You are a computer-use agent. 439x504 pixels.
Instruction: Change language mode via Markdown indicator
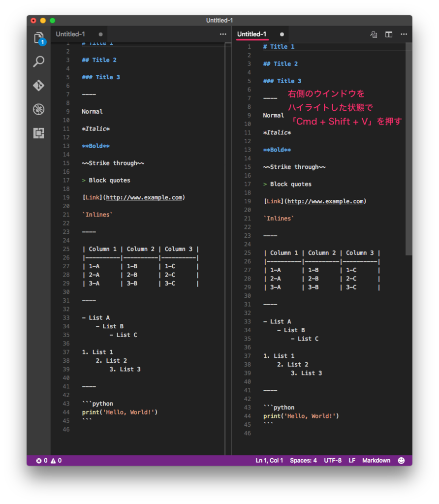pos(376,461)
